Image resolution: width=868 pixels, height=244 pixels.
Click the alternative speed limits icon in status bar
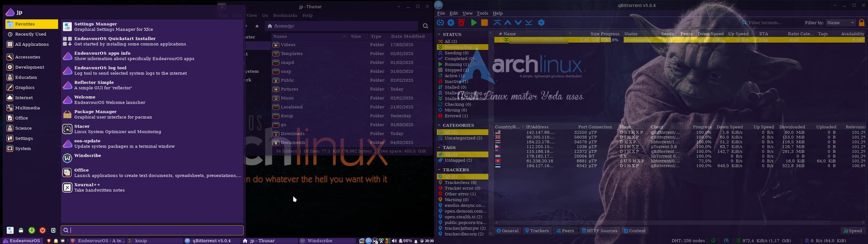[726, 241]
